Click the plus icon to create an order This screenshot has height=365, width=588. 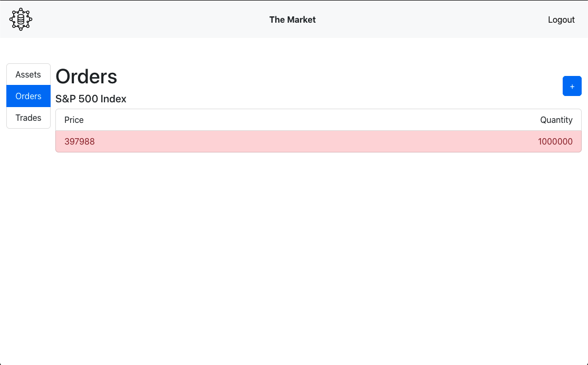pos(572,86)
